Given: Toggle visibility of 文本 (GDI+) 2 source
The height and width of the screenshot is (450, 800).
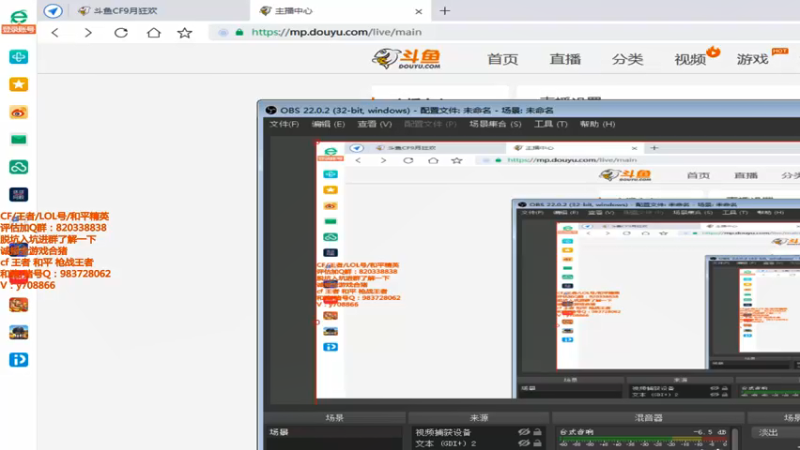Looking at the screenshot, I should point(524,443).
